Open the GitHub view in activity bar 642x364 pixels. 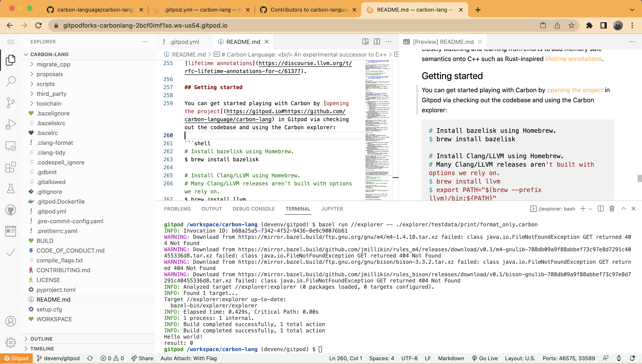click(10, 210)
